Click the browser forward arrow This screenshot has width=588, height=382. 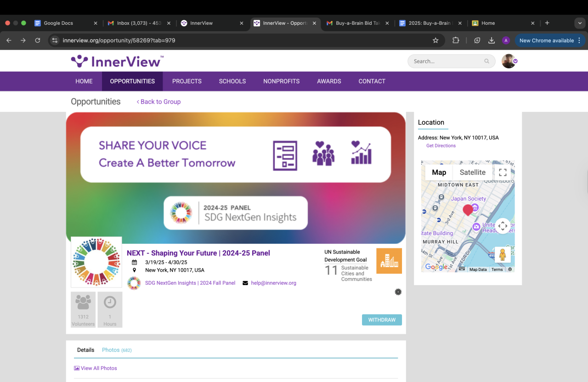tap(23, 40)
